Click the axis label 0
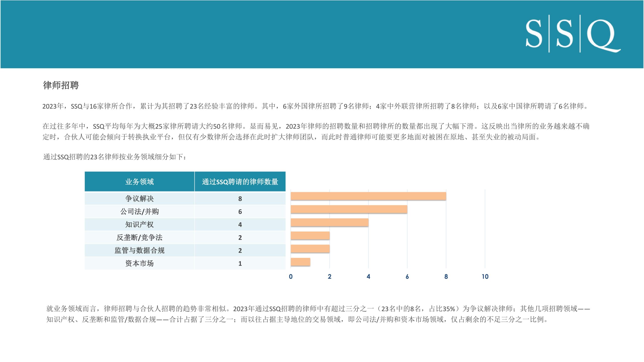 click(291, 277)
